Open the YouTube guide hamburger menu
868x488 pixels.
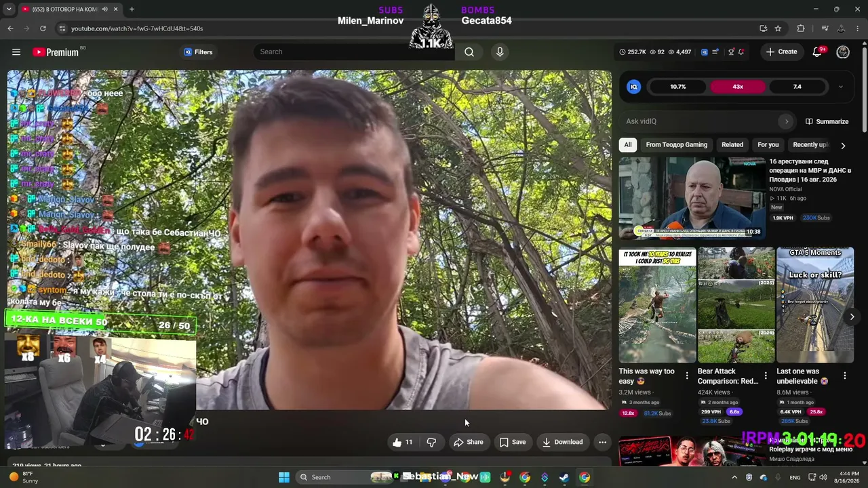click(16, 52)
